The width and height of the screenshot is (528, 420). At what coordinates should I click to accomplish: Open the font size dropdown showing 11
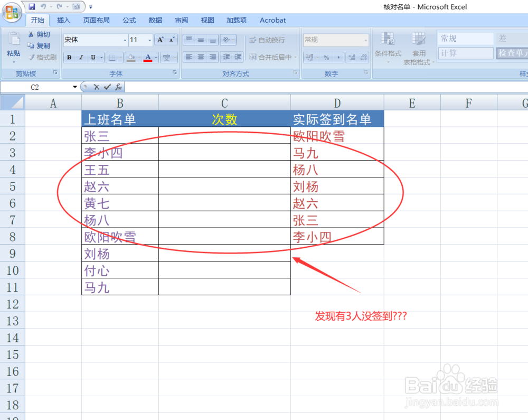[149, 40]
